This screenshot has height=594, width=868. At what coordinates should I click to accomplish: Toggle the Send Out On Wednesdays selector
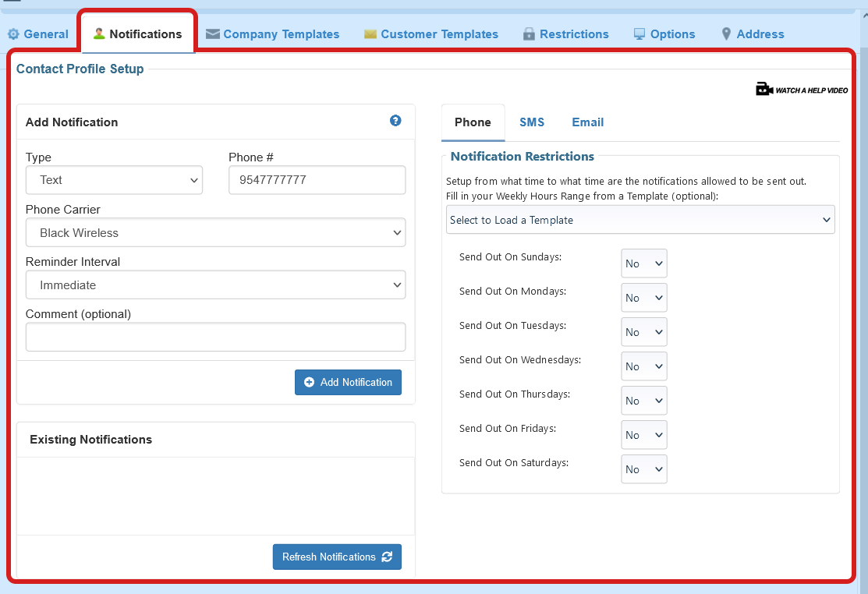coord(643,367)
